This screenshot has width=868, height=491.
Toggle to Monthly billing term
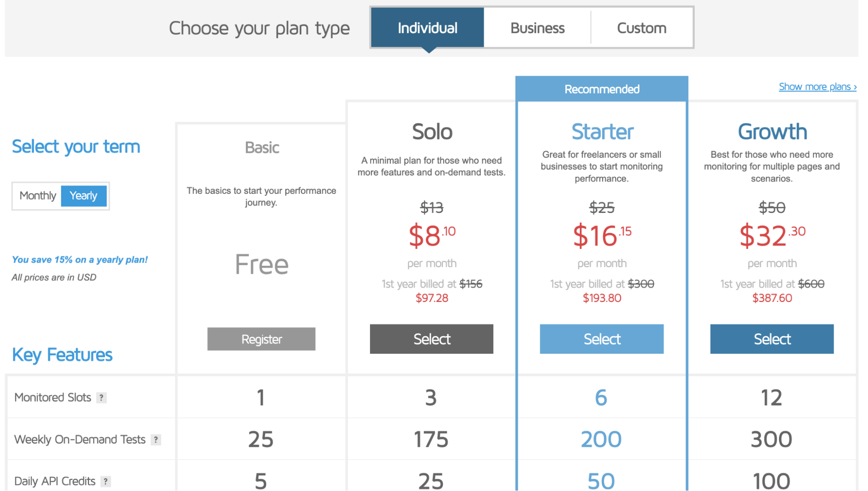point(36,195)
